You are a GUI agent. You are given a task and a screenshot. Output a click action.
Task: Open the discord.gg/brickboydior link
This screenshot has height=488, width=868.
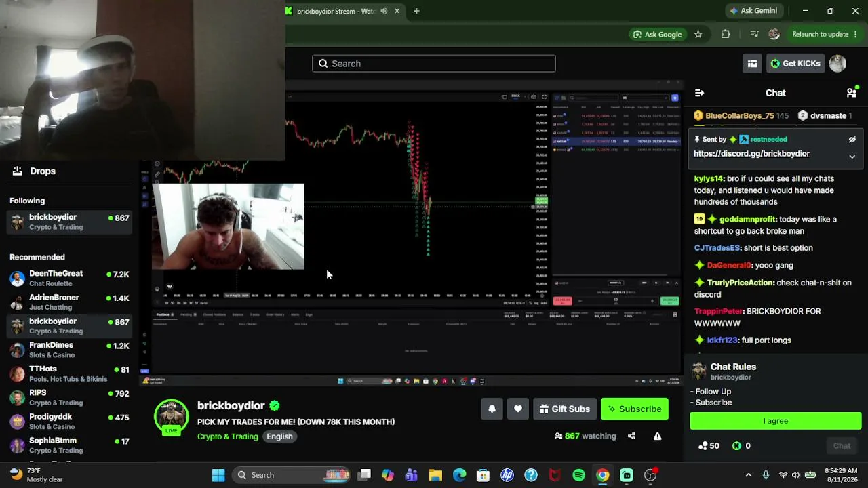751,154
